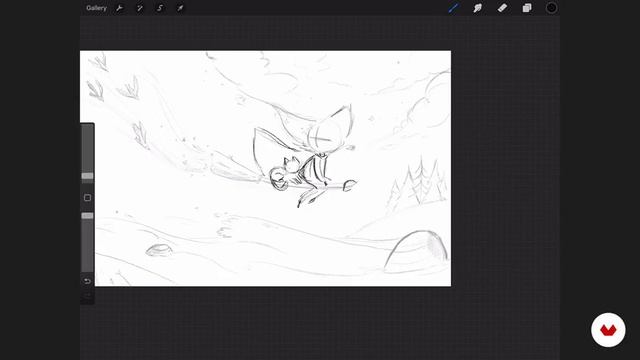
Task: Click the witch sketch on canvas
Action: click(x=304, y=157)
